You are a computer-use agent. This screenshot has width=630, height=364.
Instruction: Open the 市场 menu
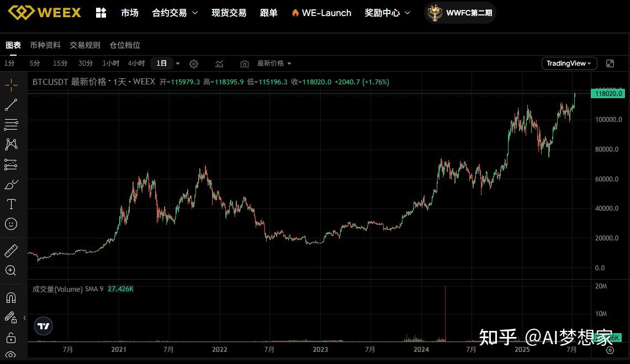coord(130,13)
